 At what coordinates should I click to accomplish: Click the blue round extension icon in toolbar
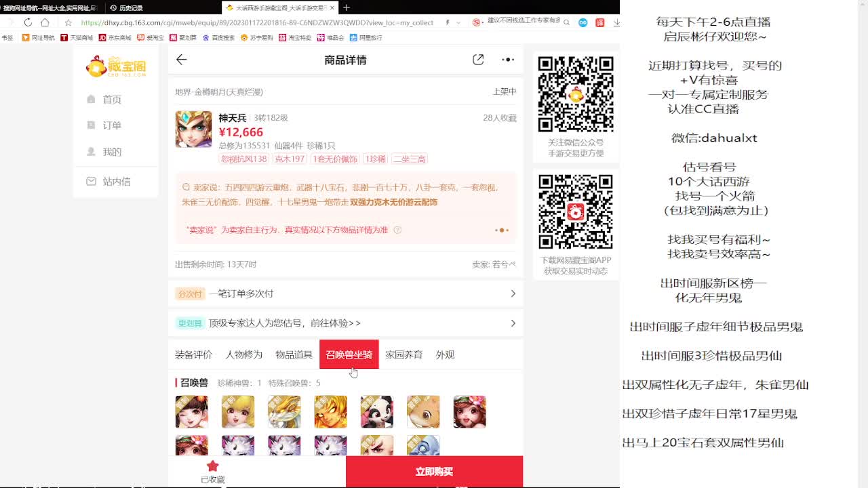click(583, 22)
